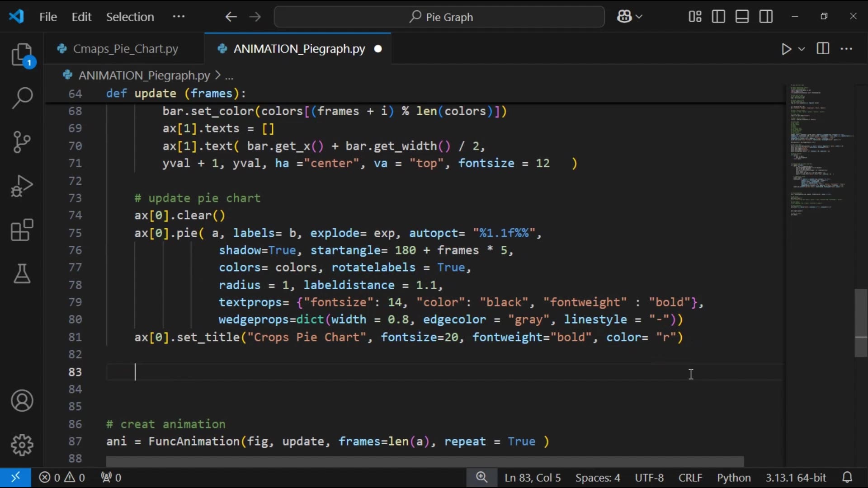Run the Python file with the play button
868x488 pixels.
(x=786, y=49)
